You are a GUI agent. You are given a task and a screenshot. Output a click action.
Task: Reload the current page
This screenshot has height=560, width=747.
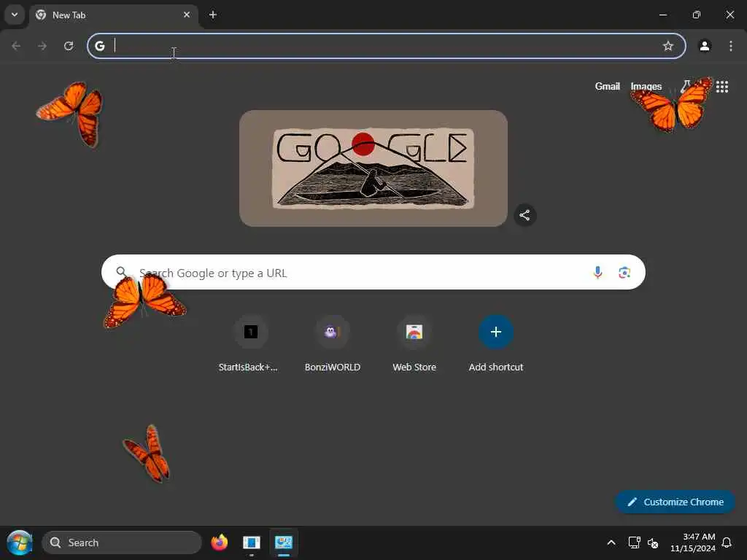[69, 46]
